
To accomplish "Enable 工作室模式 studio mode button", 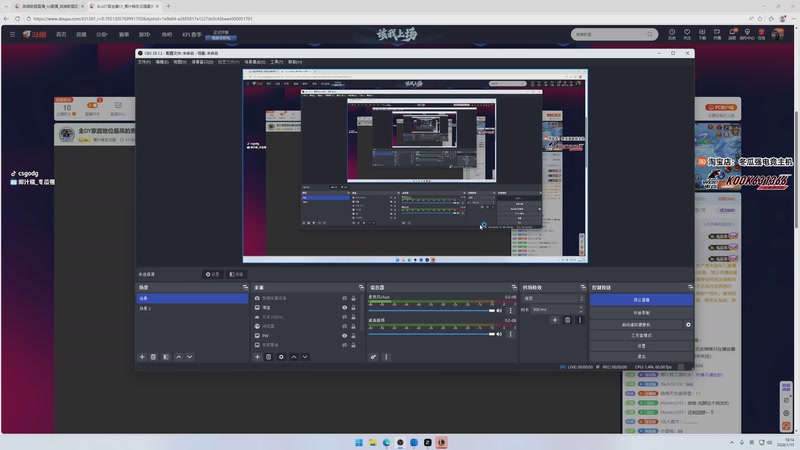I will (x=641, y=335).
